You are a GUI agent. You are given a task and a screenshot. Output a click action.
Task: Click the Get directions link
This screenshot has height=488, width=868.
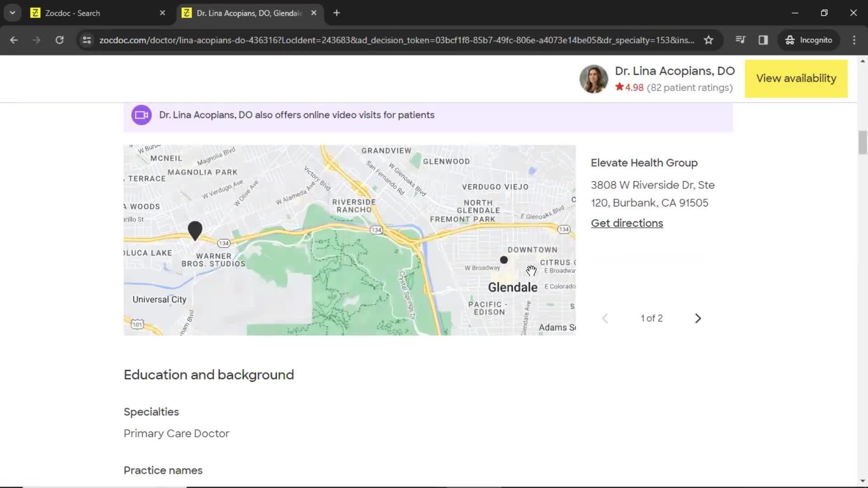627,223
